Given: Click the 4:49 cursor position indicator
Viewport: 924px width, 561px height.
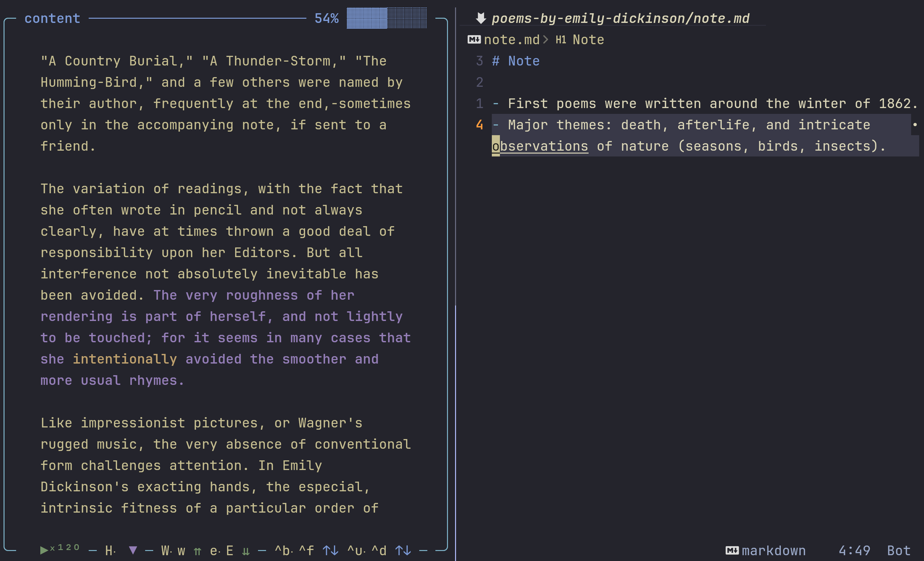Looking at the screenshot, I should pyautogui.click(x=854, y=550).
